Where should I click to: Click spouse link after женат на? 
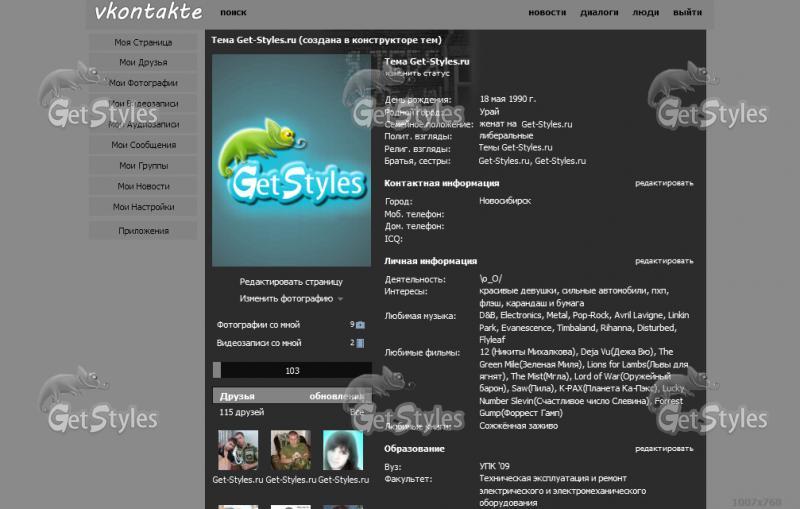click(x=546, y=124)
